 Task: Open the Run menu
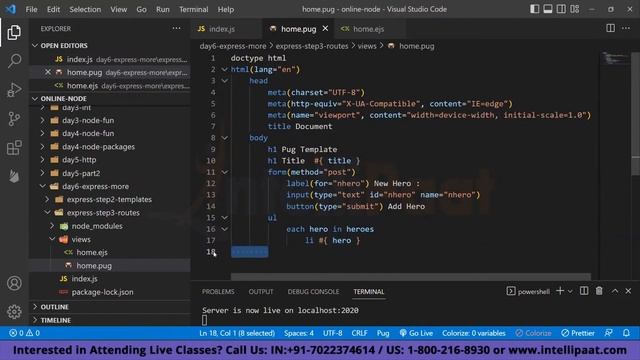162,9
